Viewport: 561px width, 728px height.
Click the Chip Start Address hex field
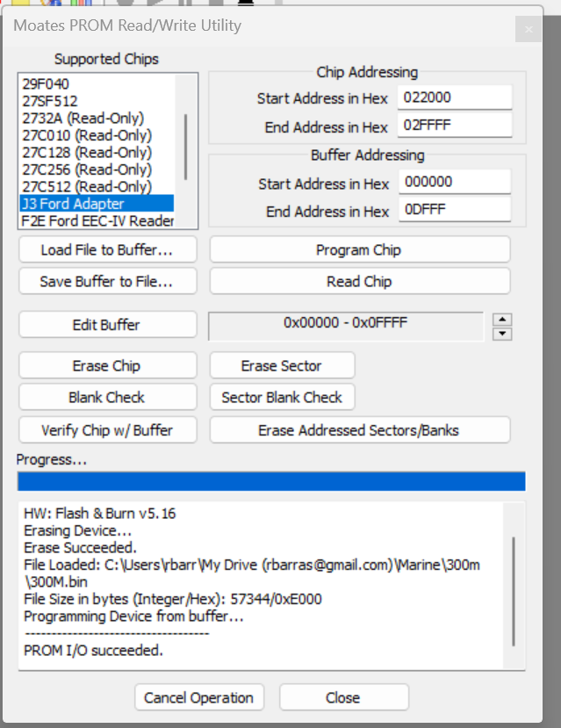454,98
